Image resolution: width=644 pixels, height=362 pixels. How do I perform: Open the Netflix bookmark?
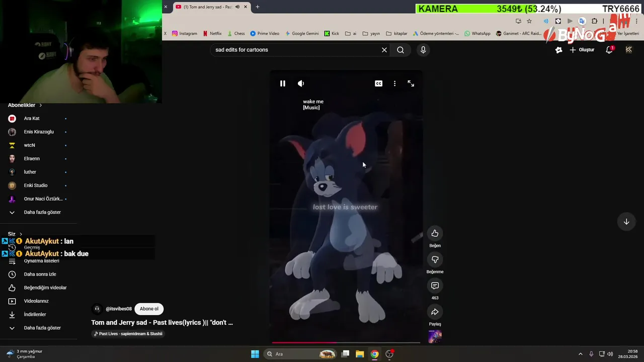[x=212, y=34]
